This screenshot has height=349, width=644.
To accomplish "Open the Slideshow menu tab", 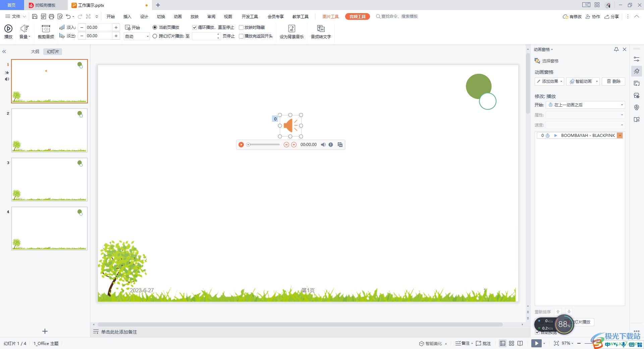I will (195, 16).
